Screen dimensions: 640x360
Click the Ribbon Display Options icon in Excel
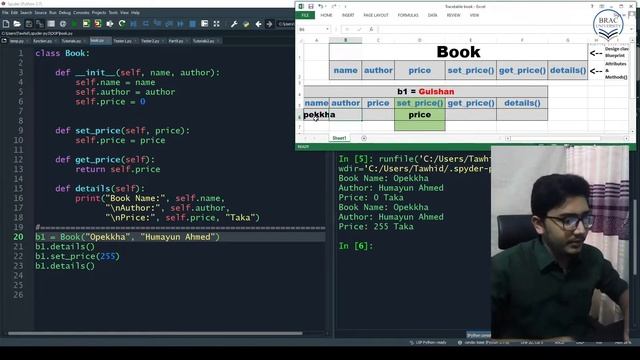(x=602, y=7)
